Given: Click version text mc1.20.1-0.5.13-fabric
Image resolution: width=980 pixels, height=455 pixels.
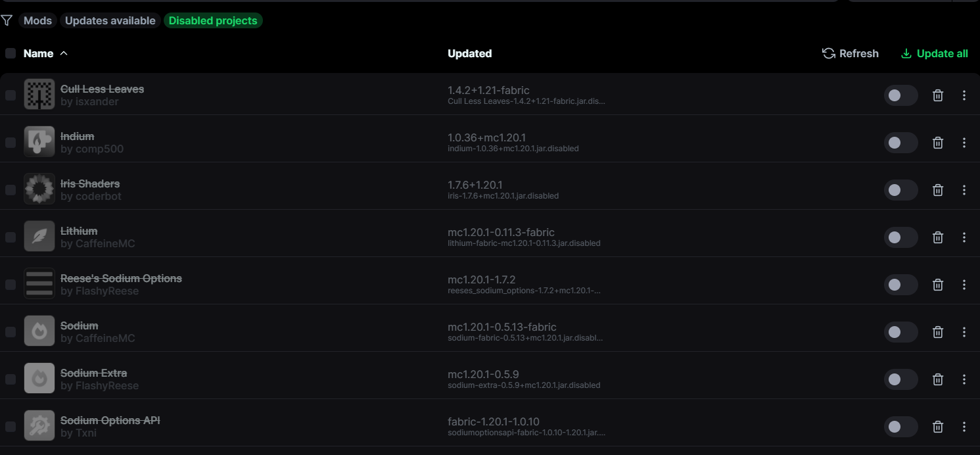Looking at the screenshot, I should click(502, 327).
